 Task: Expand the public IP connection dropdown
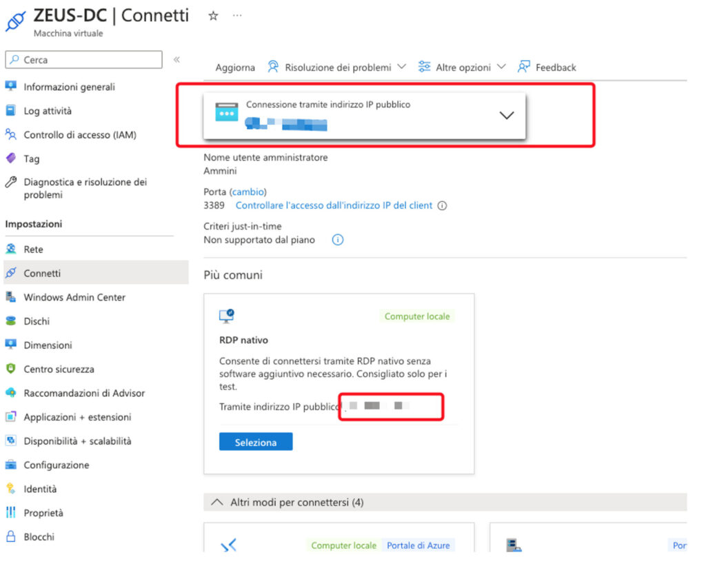point(506,116)
